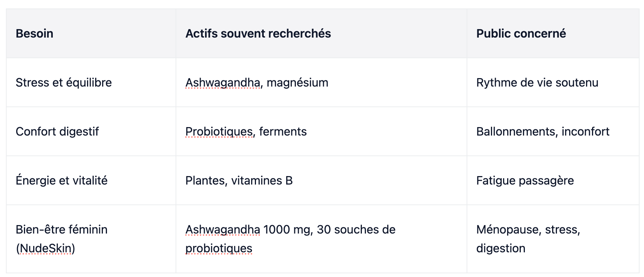The image size is (644, 277).
Task: Click the word ferments
Action: click(x=283, y=132)
